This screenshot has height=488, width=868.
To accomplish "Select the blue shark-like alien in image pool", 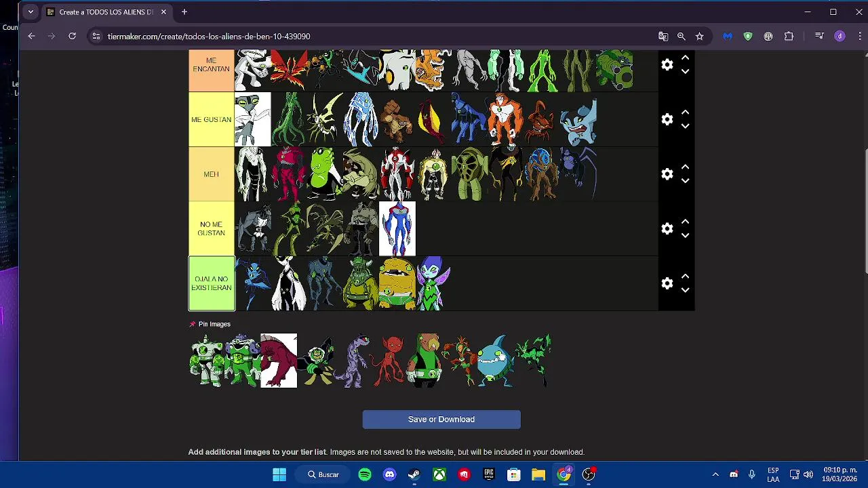I will pyautogui.click(x=496, y=361).
